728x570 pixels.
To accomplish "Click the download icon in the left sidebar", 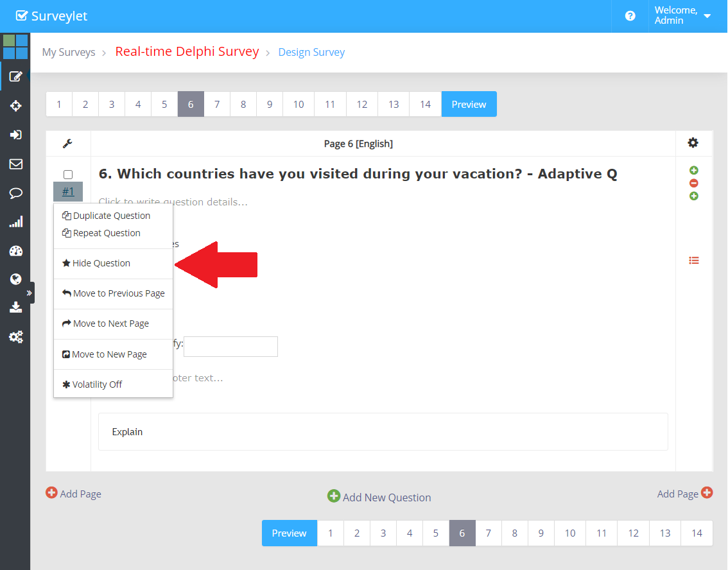I will click(x=15, y=307).
